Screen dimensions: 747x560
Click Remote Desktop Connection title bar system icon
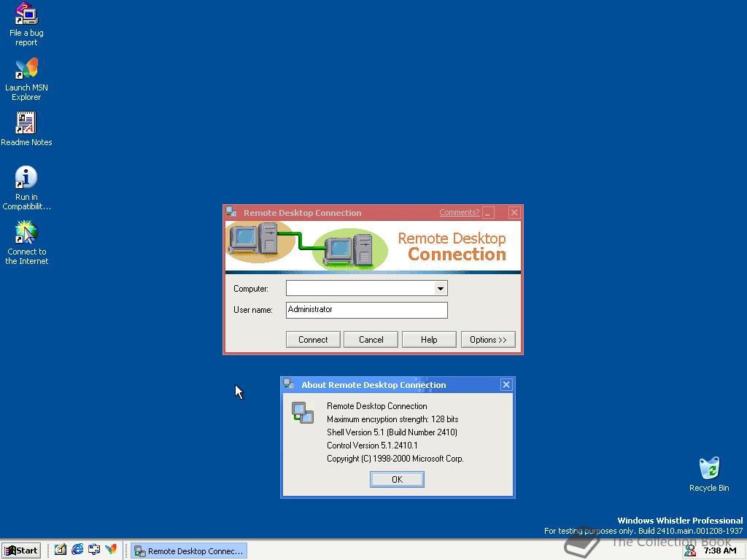click(231, 212)
